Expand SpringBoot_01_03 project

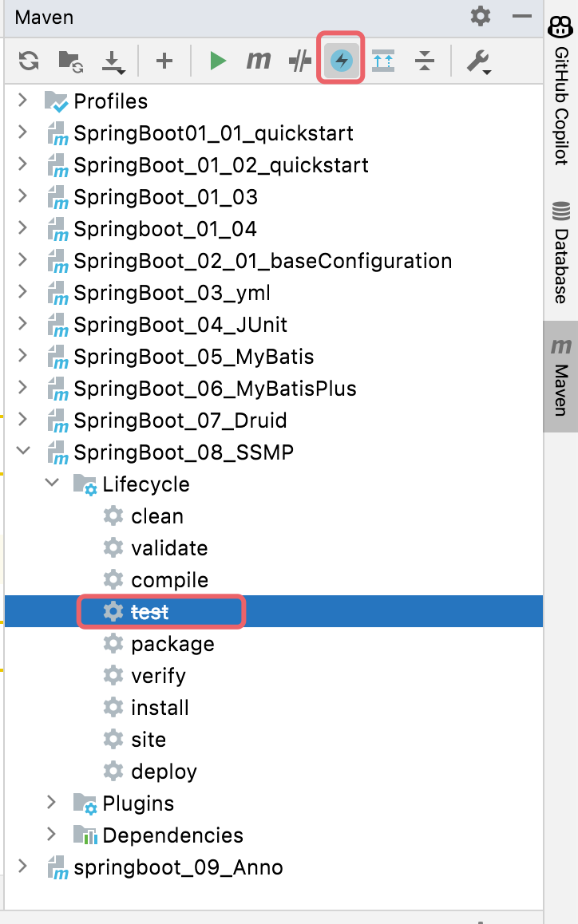pyautogui.click(x=22, y=196)
